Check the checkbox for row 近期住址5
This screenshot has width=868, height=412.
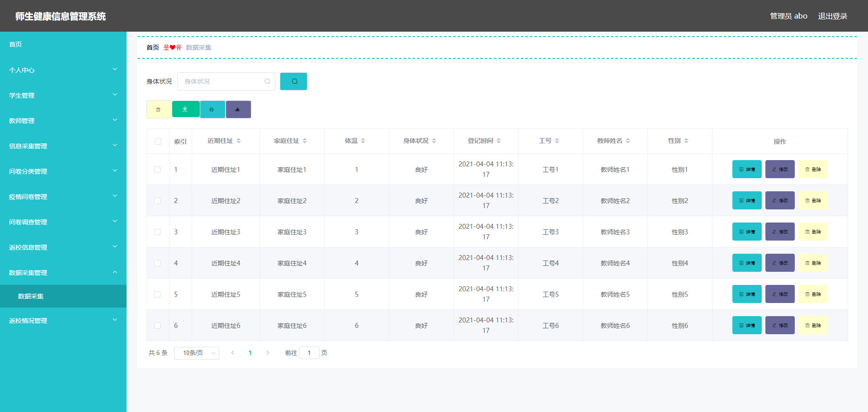coord(157,294)
